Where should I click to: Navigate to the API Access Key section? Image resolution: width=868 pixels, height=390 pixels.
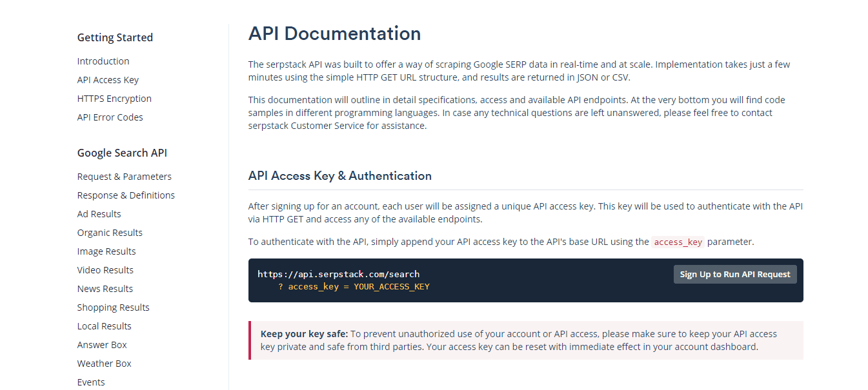(x=107, y=79)
